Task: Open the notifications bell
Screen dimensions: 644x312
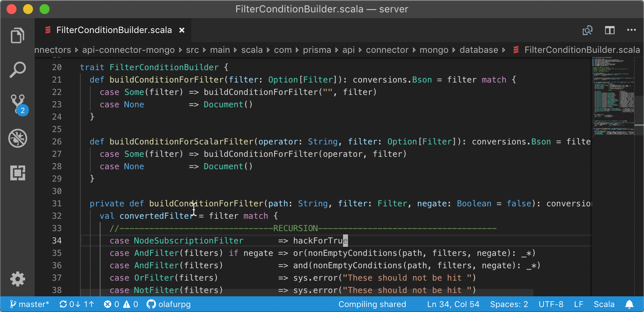Action: pos(629,305)
